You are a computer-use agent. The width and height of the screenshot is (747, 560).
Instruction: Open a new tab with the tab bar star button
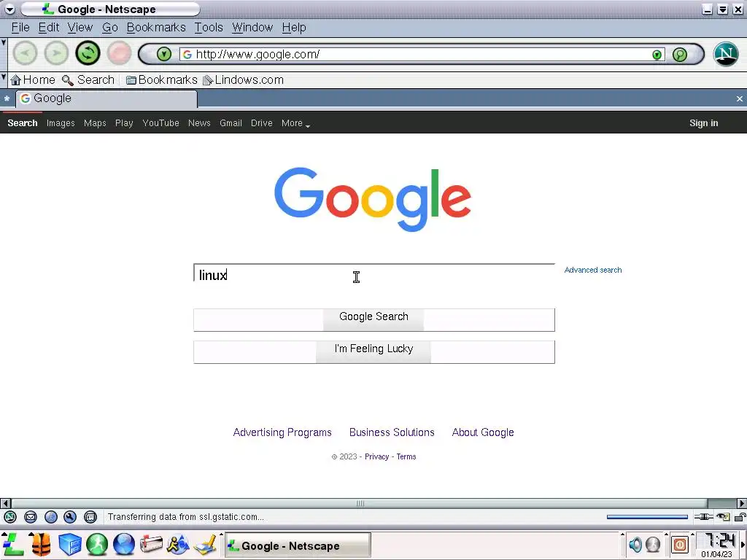click(7, 99)
